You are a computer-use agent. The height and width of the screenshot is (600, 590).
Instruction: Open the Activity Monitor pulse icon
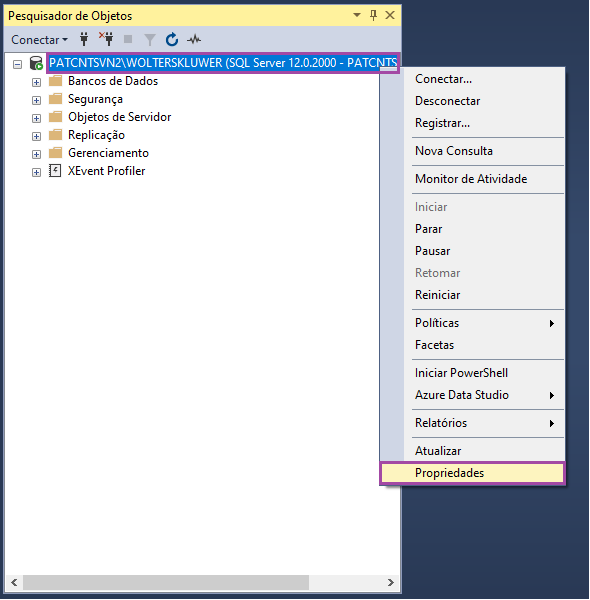194,39
